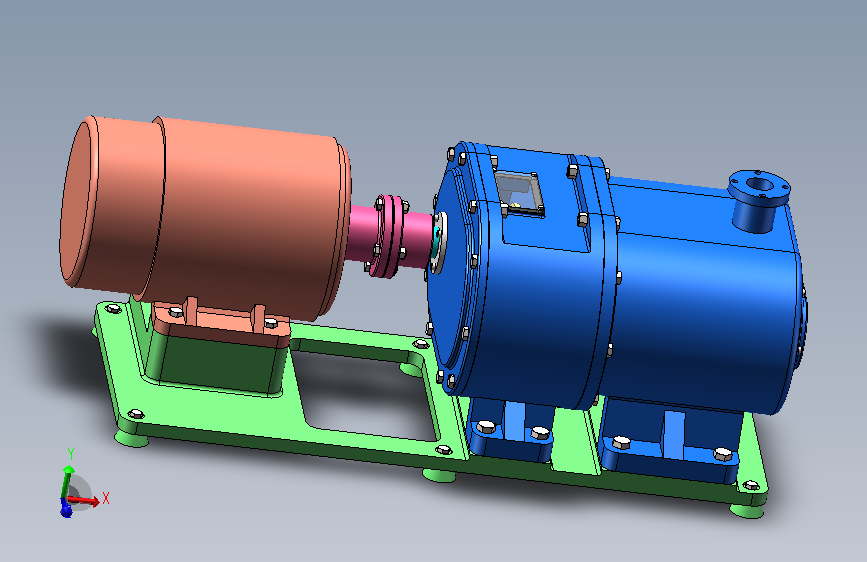Click the bolt at the base plate's right corner
Viewport: 867px width, 562px height.
[750, 486]
